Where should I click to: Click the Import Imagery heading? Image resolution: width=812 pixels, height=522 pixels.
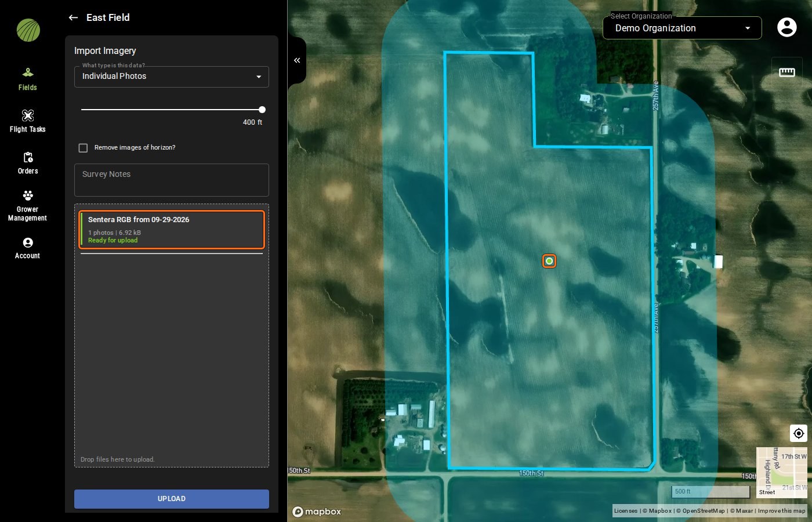105,51
